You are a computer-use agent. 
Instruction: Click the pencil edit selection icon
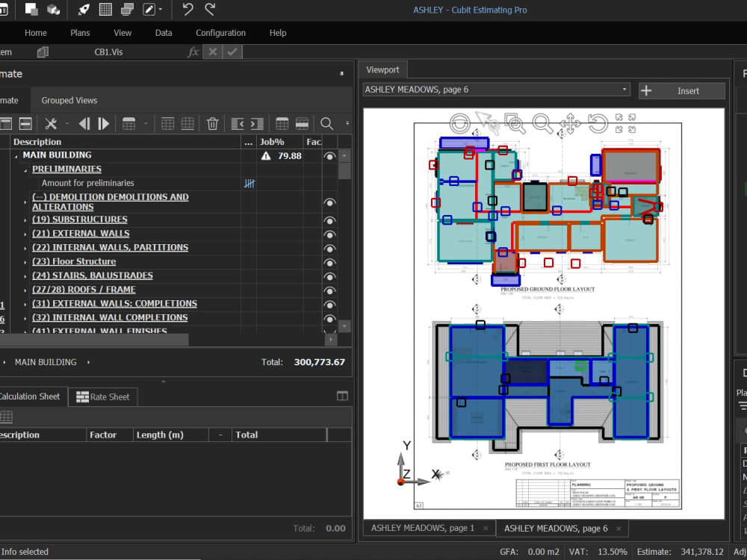pyautogui.click(x=149, y=10)
